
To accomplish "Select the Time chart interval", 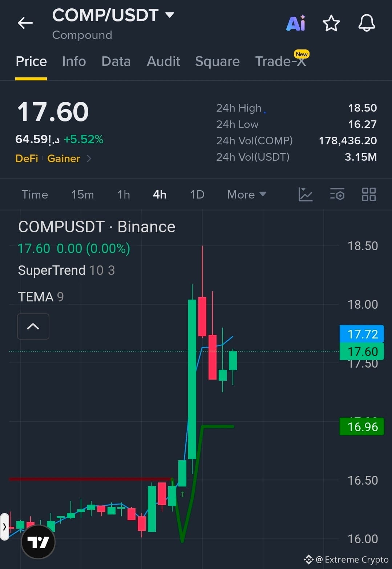I will 35,195.
